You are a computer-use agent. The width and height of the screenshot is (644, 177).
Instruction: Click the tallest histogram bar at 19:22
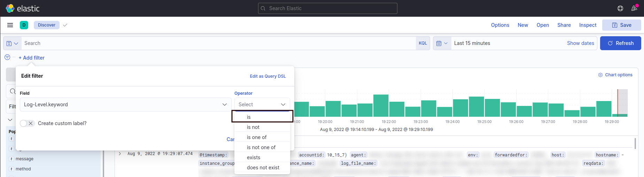click(381, 106)
